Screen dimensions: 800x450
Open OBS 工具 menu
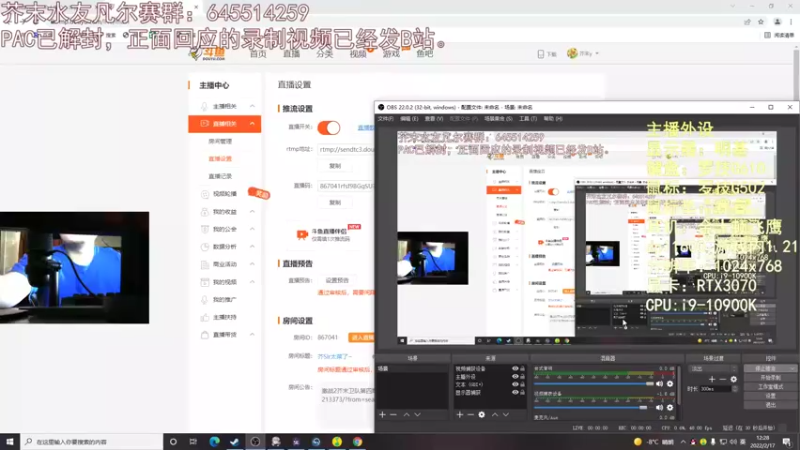528,119
